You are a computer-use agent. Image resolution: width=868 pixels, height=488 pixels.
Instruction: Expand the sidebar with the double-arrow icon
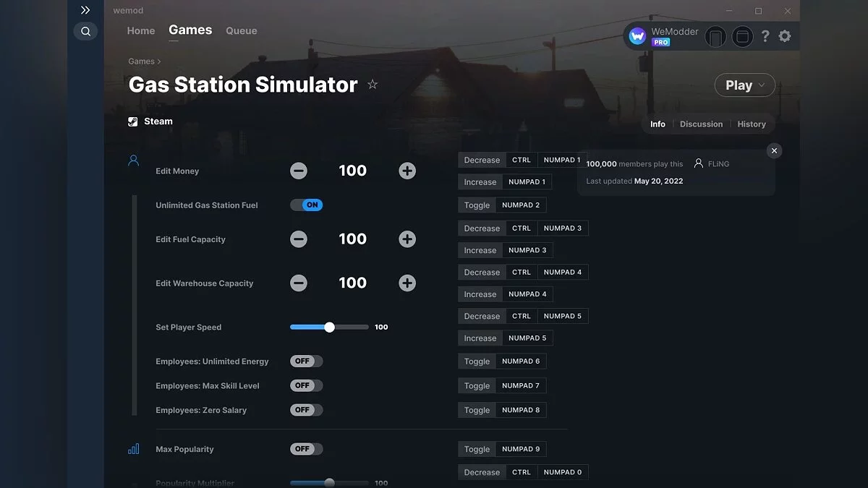click(x=85, y=10)
